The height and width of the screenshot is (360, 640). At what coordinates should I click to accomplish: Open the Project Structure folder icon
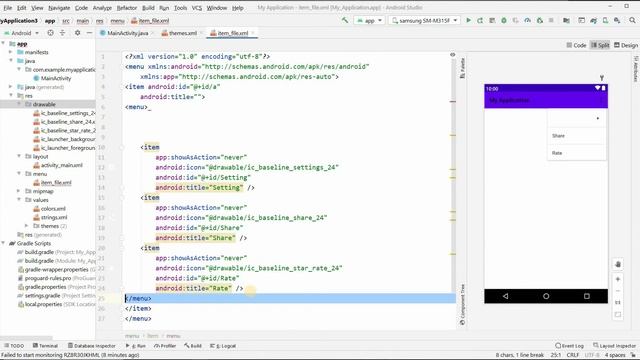click(566, 20)
